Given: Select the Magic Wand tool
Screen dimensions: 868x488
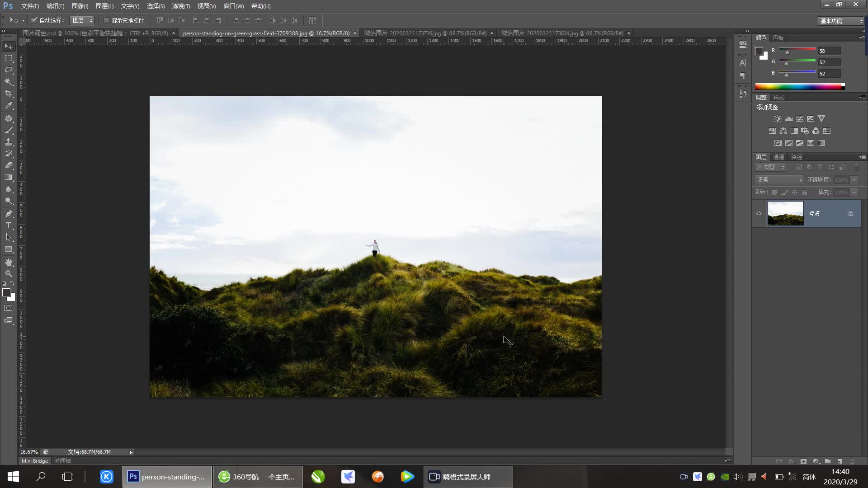Looking at the screenshot, I should click(x=9, y=82).
